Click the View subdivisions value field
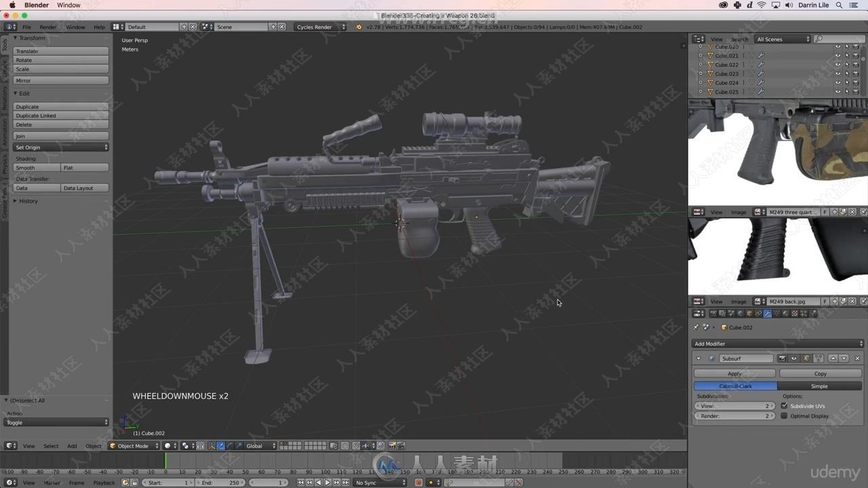Image resolution: width=868 pixels, height=488 pixels. [734, 406]
